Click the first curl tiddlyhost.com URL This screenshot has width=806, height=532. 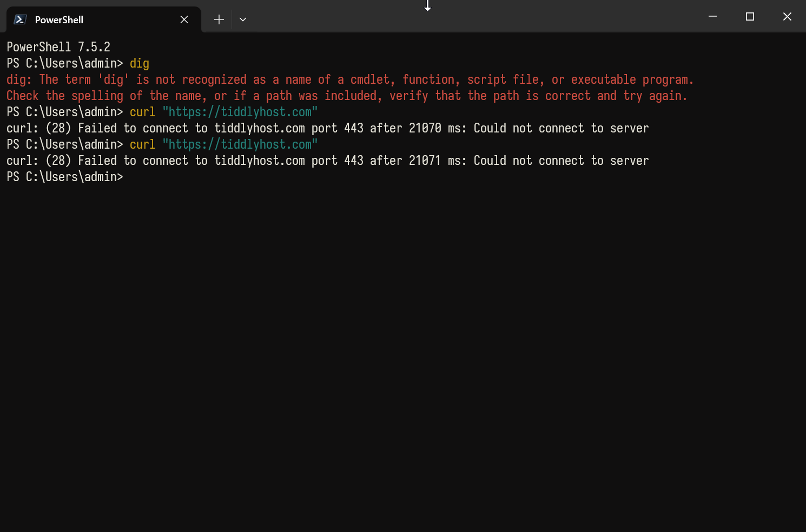pos(240,112)
